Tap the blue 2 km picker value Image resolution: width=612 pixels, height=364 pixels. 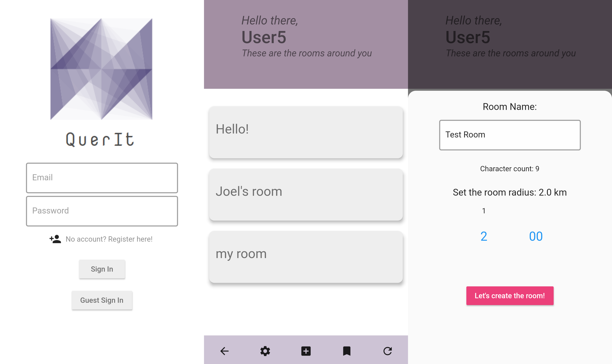[x=484, y=236]
